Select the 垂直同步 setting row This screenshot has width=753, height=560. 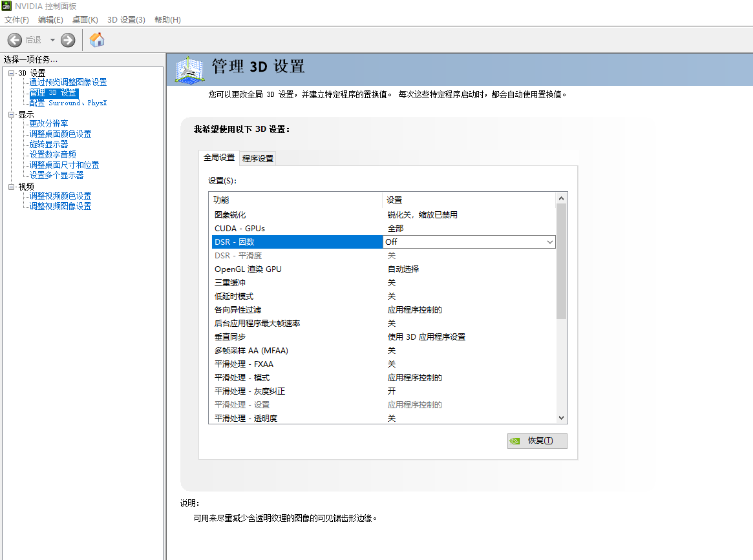pyautogui.click(x=297, y=337)
